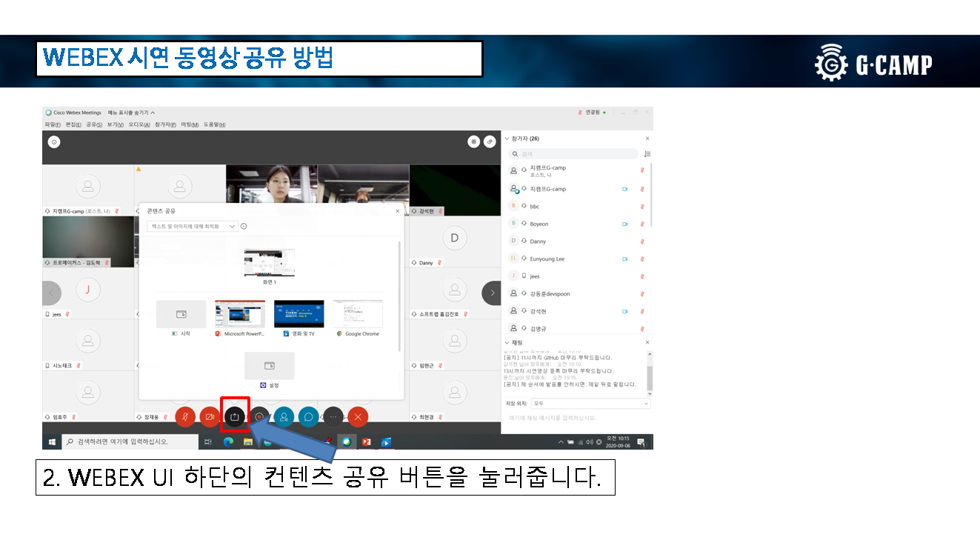Close the 채팅 panel
This screenshot has height=560, width=980.
coord(647,343)
